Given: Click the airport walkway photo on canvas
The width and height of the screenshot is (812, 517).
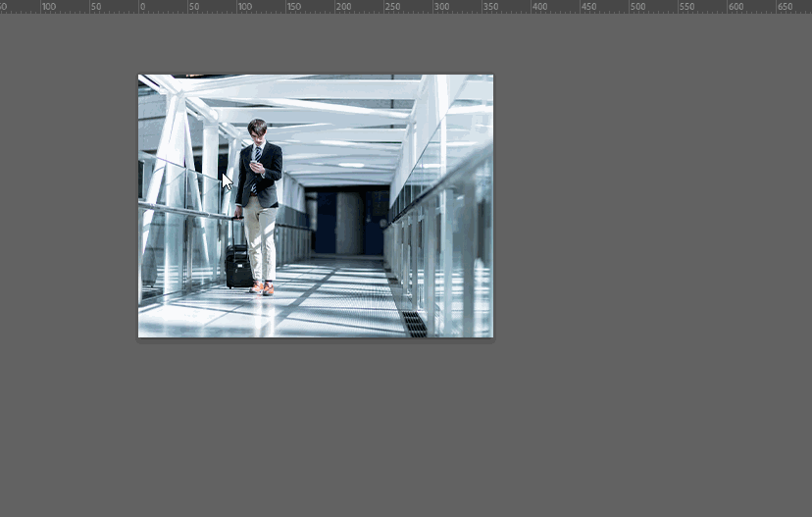Looking at the screenshot, I should click(x=316, y=206).
